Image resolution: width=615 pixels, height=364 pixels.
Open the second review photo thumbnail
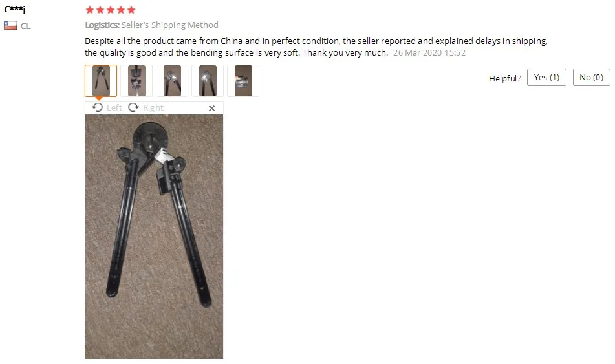136,81
